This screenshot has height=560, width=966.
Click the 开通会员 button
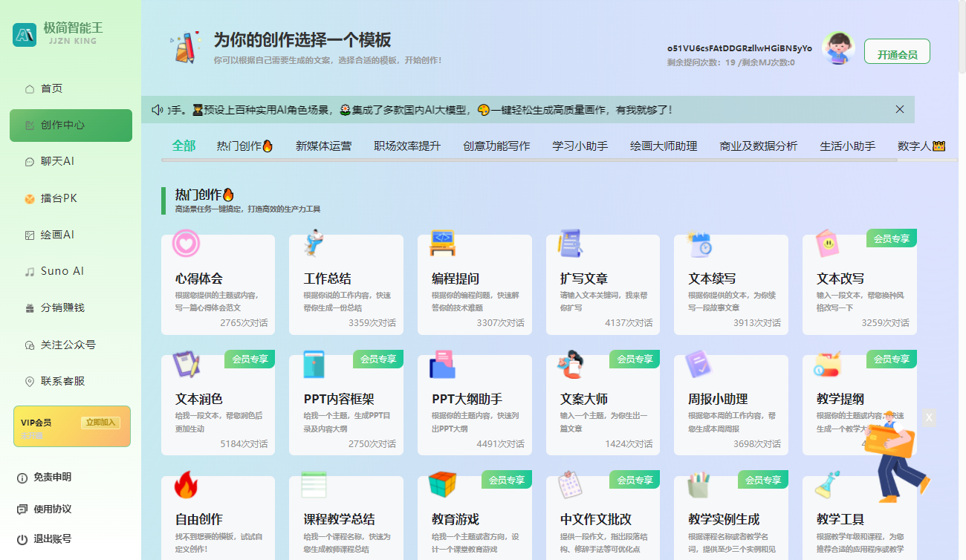coord(897,52)
